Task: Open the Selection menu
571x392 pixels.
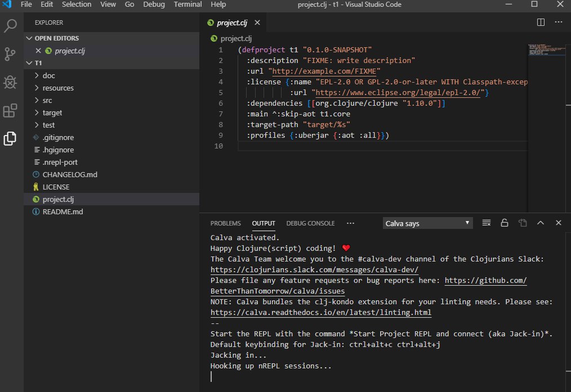Action: click(77, 4)
